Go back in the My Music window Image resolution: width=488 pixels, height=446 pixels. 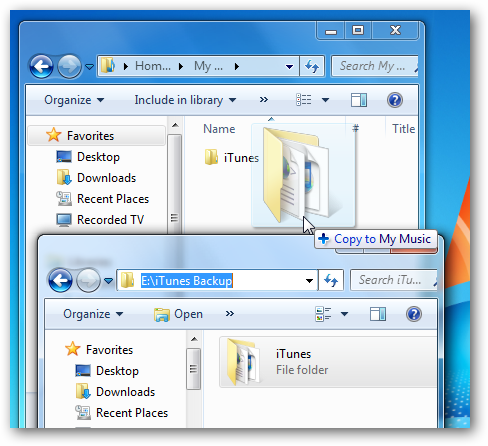click(x=41, y=66)
